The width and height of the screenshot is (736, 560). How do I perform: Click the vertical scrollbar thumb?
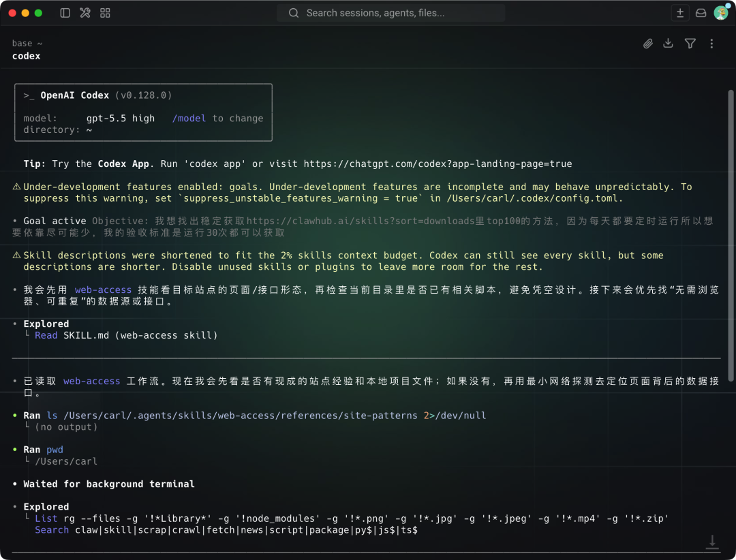(x=731, y=235)
